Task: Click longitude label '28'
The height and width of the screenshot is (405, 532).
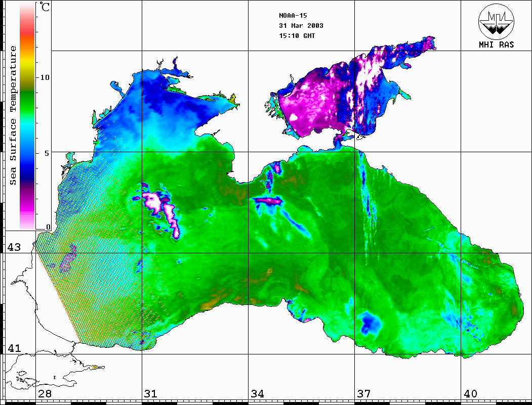Action: point(45,394)
